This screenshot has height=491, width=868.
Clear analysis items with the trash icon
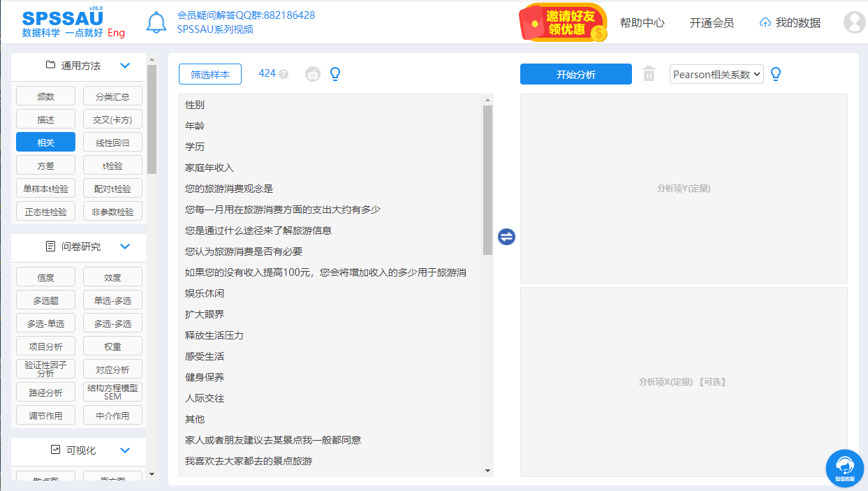tap(648, 73)
